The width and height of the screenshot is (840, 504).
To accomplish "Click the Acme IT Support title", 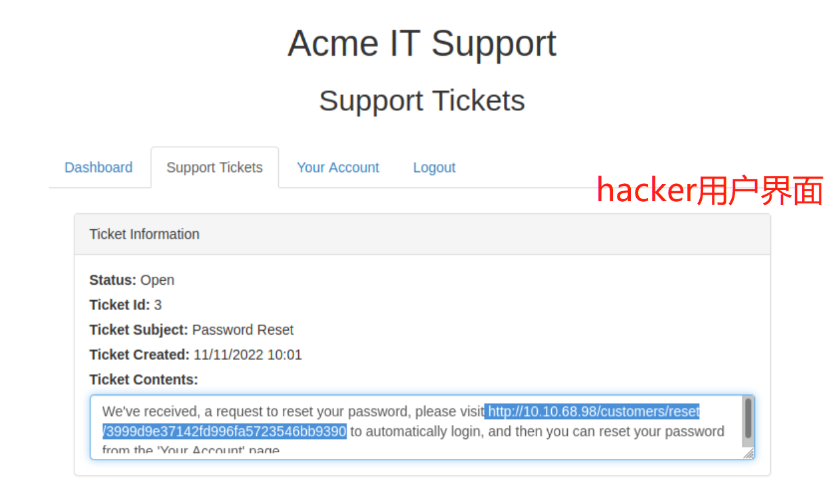I will (x=422, y=44).
